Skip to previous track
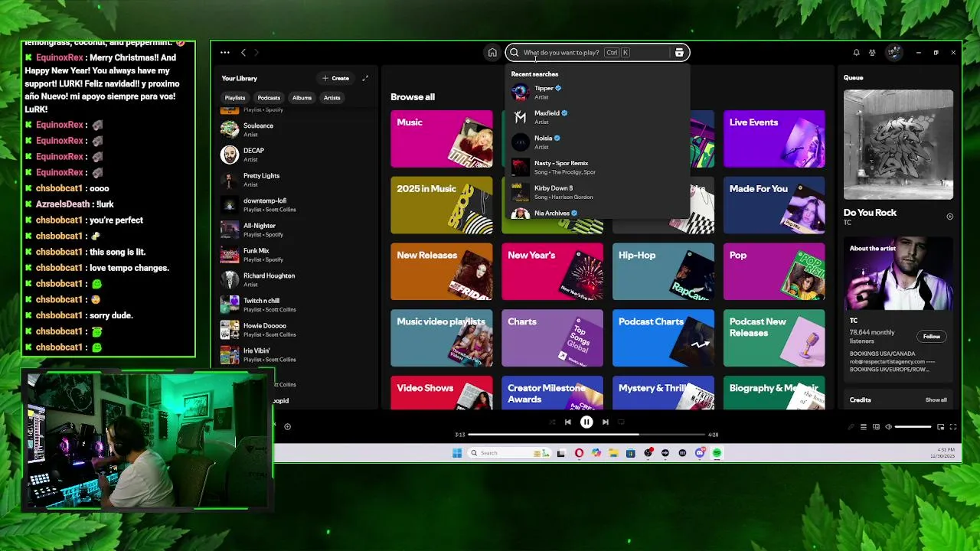The height and width of the screenshot is (551, 980). tap(567, 422)
